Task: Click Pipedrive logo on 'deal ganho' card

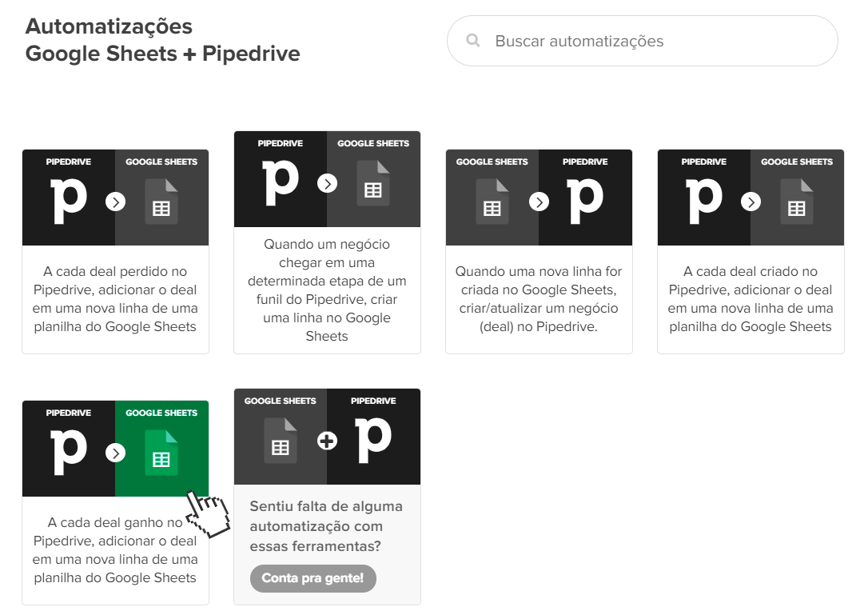Action: coord(70,452)
